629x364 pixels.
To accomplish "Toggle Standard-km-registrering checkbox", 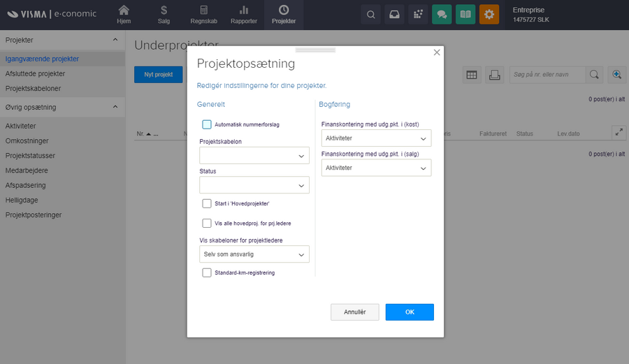I will pyautogui.click(x=207, y=272).
